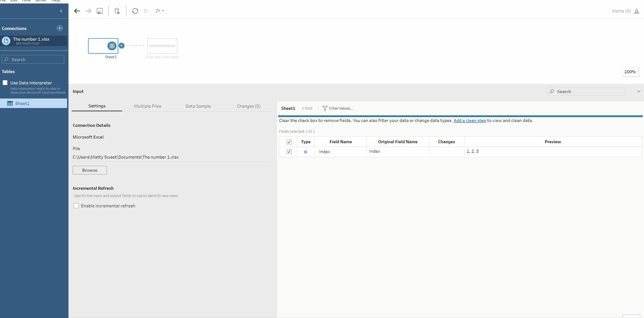Click the Browse button
Viewport: 644px width, 318px height.
click(x=90, y=170)
